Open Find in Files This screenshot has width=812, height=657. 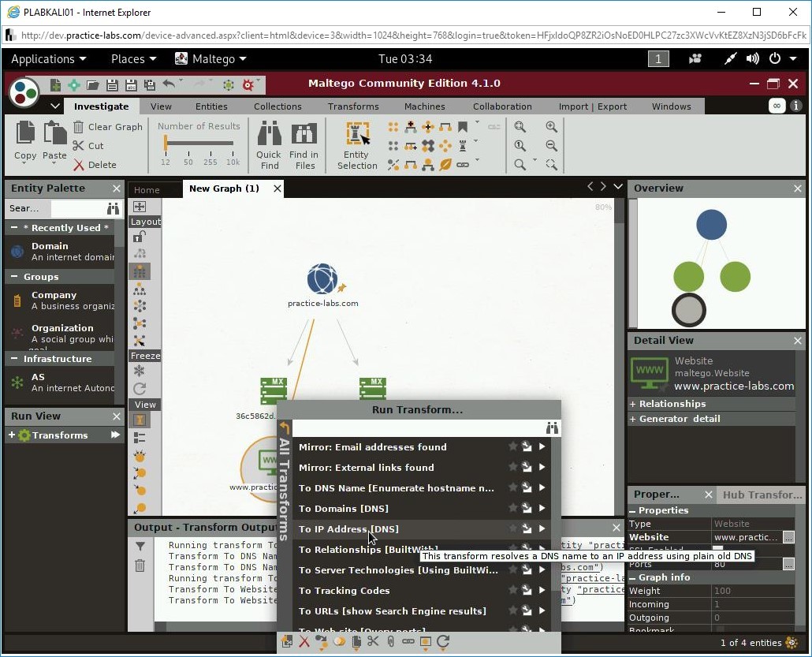(x=304, y=144)
